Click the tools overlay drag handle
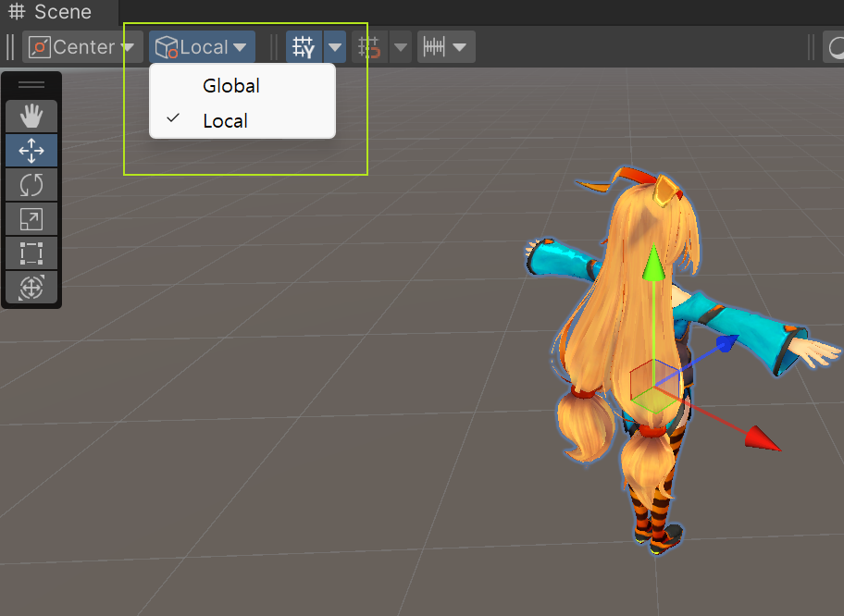The width and height of the screenshot is (844, 616). pos(31,84)
